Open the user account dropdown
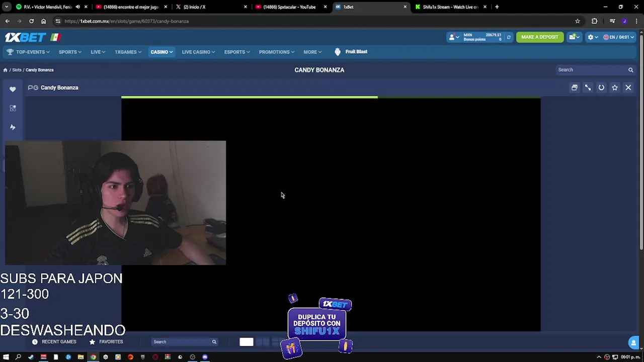Screen dimensions: 644x362 454,37
